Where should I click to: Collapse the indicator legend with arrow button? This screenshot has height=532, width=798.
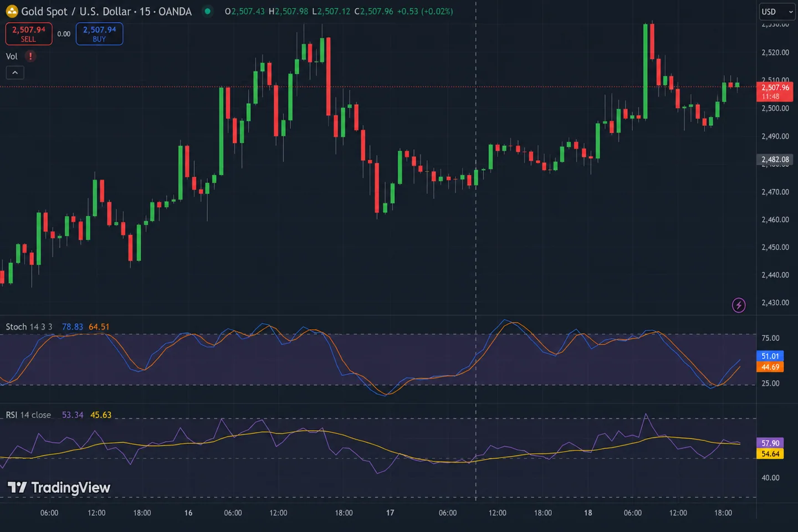click(15, 73)
